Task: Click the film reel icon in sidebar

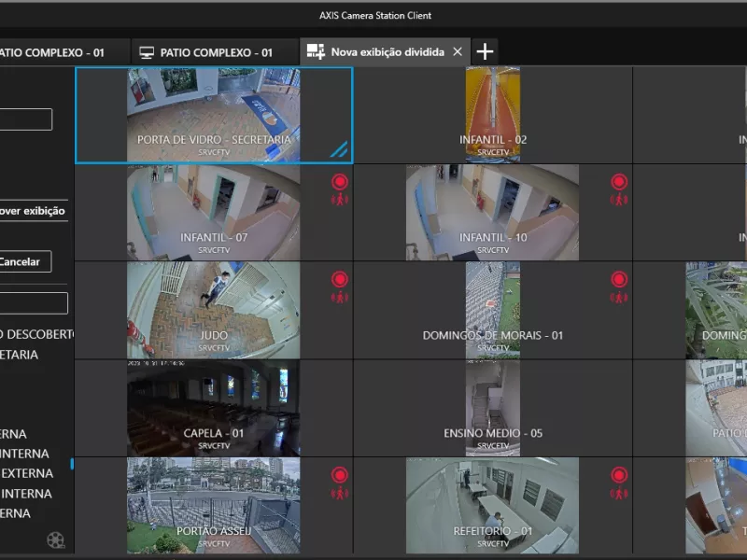Action: 56,539
